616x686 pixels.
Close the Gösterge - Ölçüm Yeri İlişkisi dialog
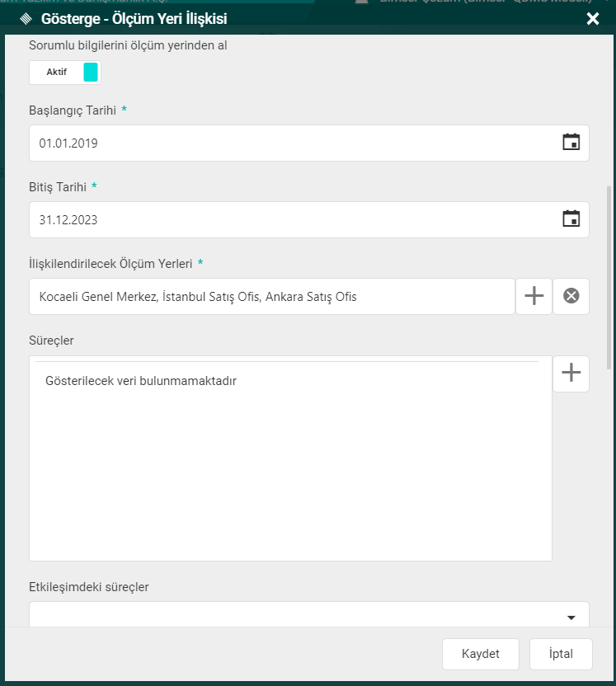(x=592, y=19)
